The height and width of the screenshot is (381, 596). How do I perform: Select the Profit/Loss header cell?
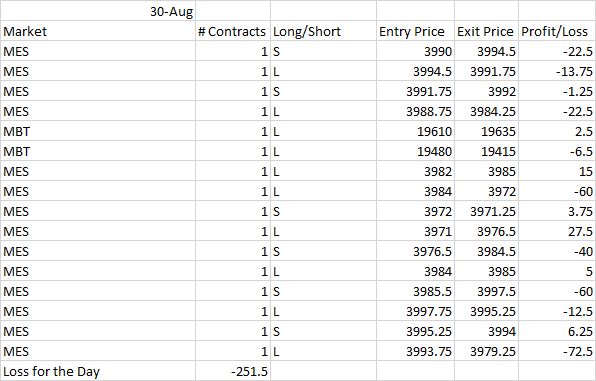point(557,31)
